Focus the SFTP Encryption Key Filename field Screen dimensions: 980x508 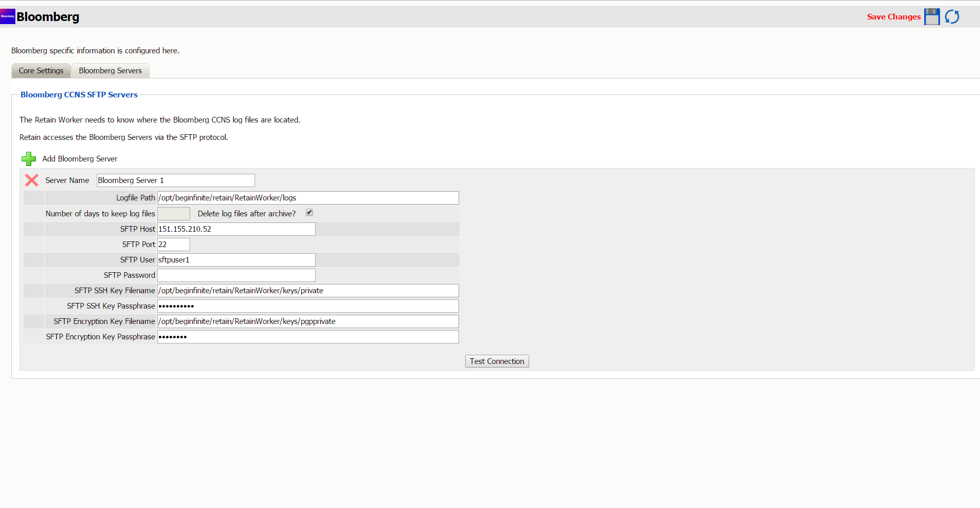308,321
